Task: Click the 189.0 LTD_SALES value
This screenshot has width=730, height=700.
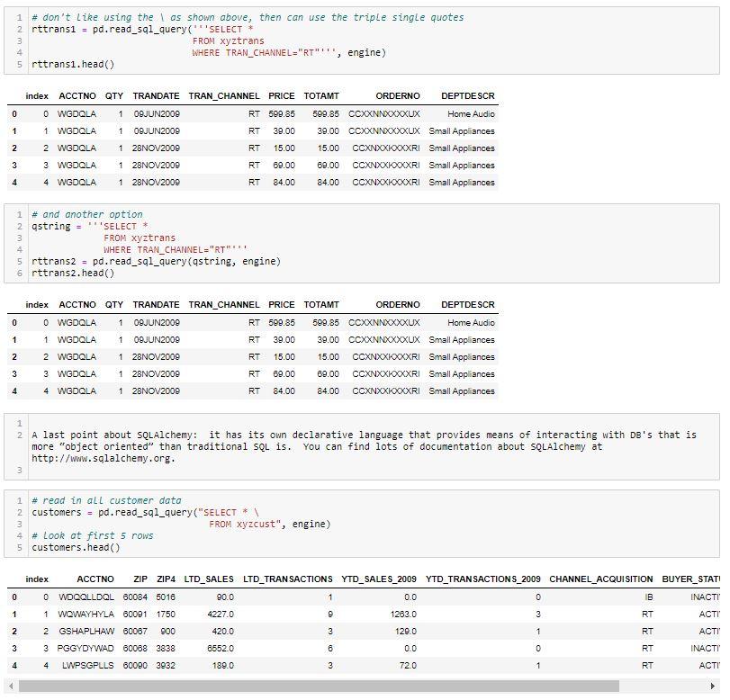Action: (223, 666)
